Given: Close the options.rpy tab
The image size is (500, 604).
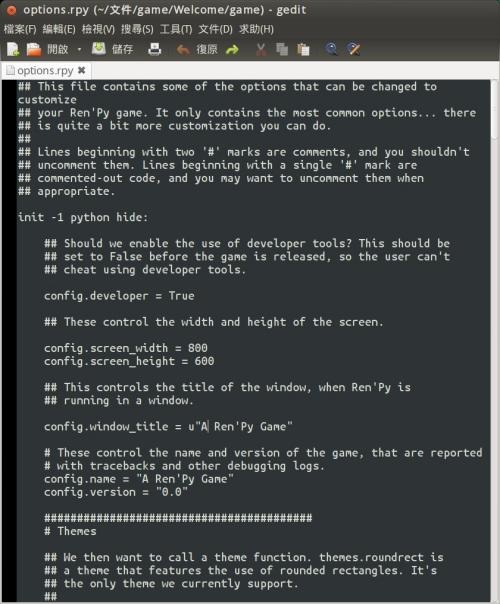Looking at the screenshot, I should 81,70.
